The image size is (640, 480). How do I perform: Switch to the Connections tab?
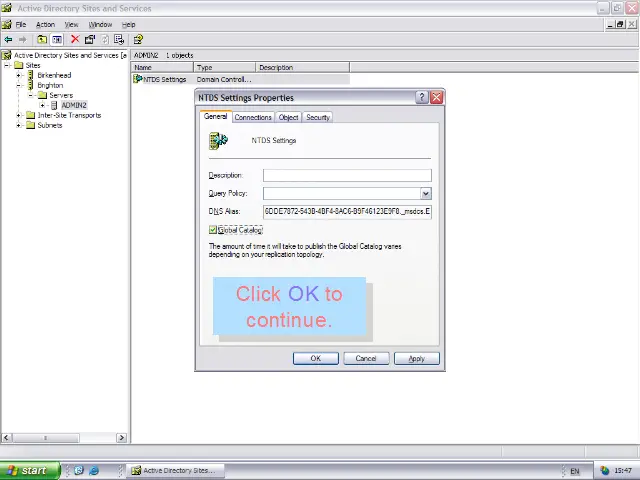(x=253, y=117)
